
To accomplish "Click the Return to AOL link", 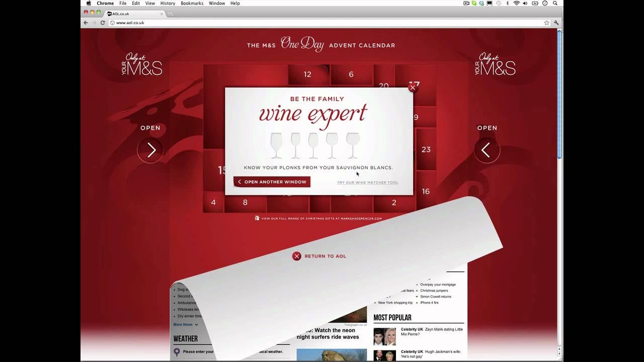I will [x=319, y=256].
